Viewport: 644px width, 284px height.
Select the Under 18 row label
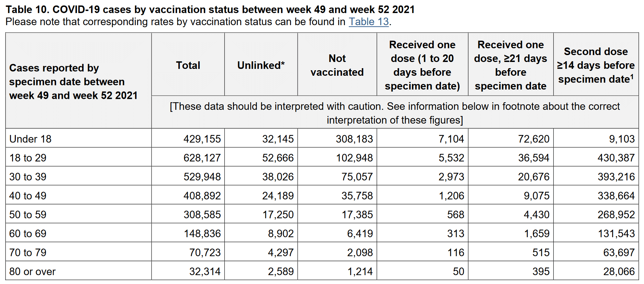[x=30, y=139]
